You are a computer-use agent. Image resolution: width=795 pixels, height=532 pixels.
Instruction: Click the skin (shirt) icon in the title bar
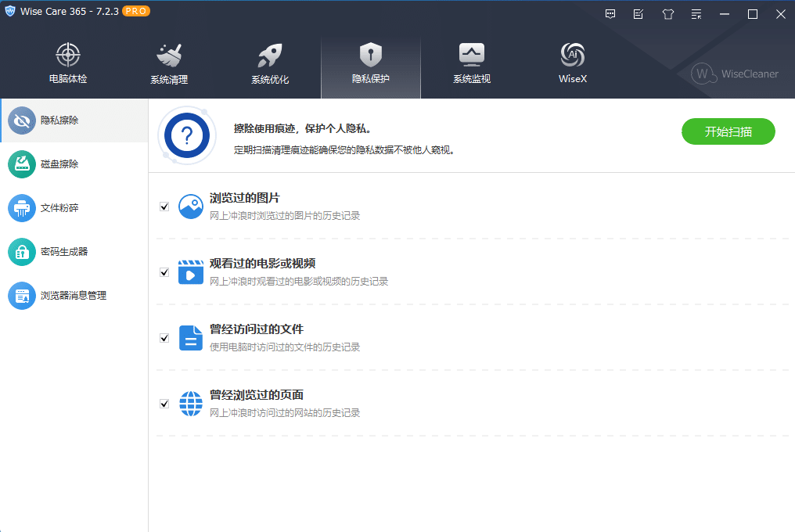point(667,14)
